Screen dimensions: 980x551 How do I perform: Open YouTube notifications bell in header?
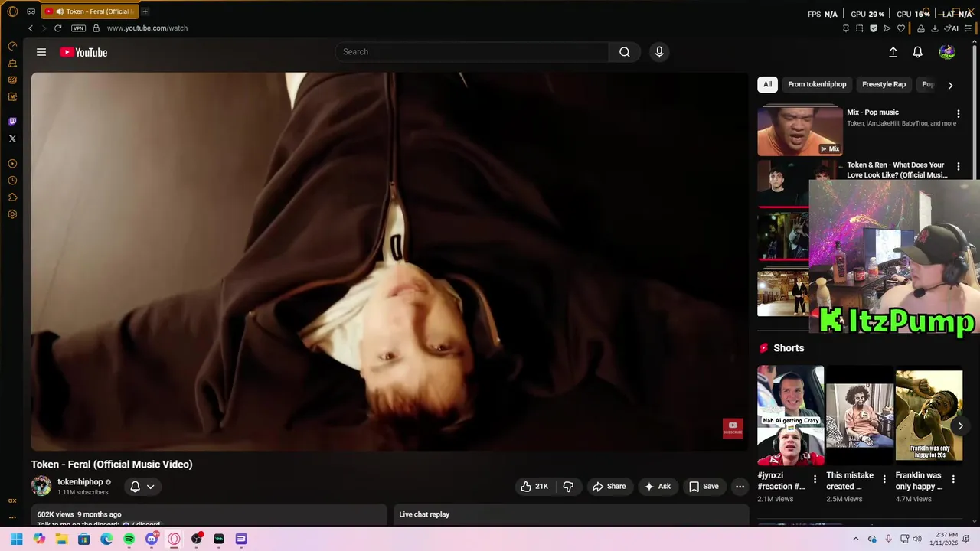(x=917, y=52)
